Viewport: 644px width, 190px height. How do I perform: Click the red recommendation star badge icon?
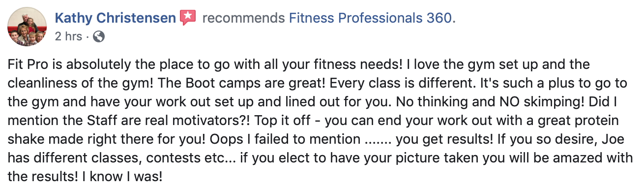(x=188, y=18)
